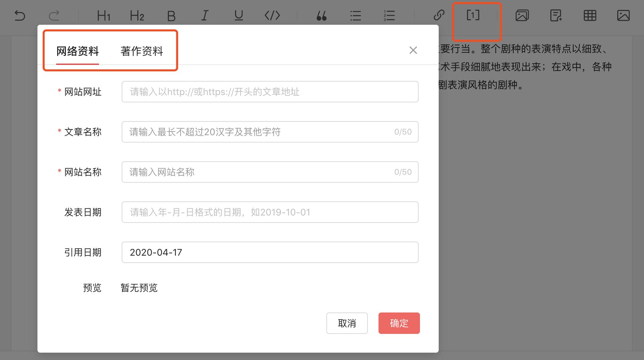644x360 pixels.
Task: Select the 网络资料 tab
Action: coord(78,51)
